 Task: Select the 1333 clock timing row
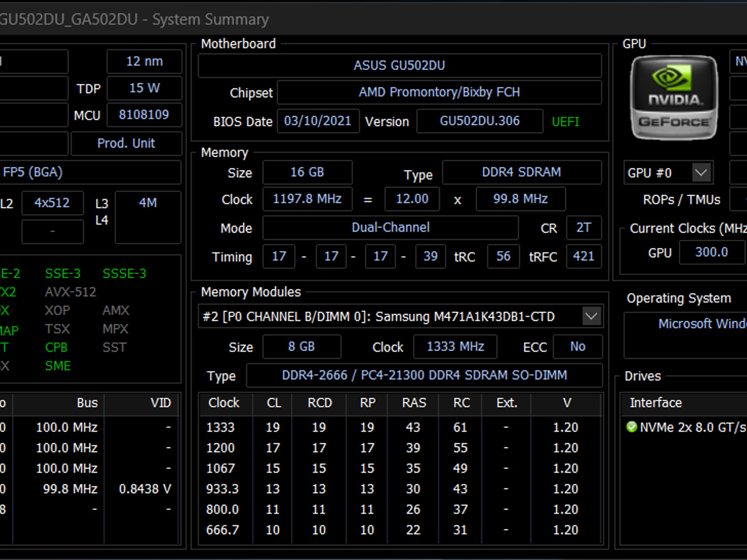coord(400,427)
